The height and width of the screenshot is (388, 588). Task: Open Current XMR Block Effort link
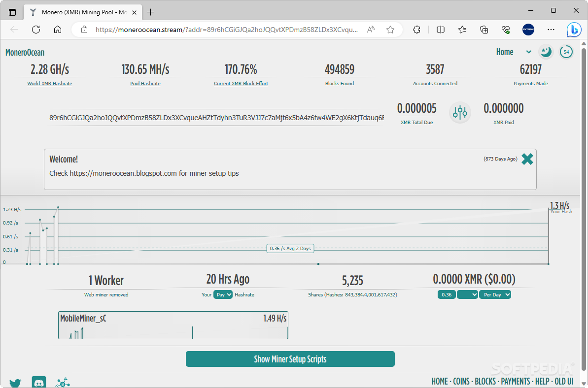[241, 84]
